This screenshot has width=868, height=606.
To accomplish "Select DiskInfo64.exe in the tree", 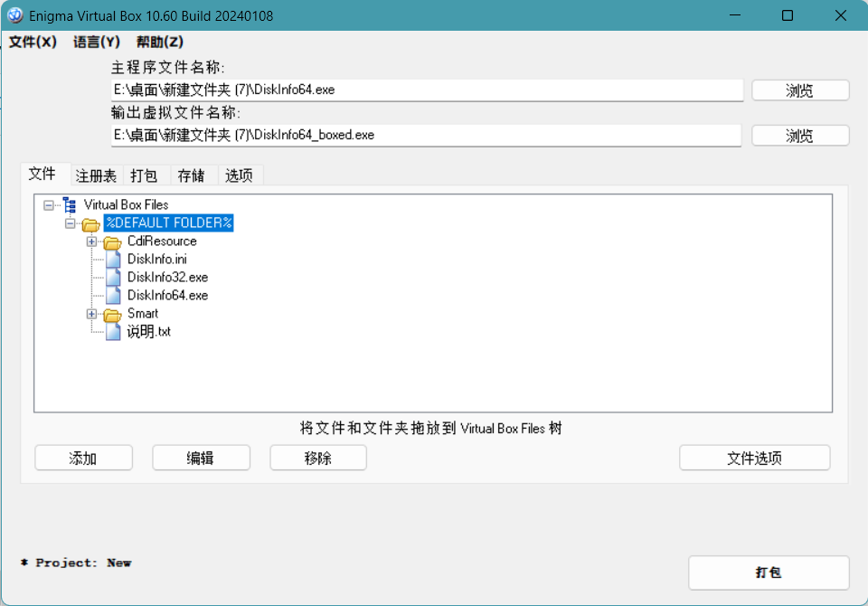I will [x=168, y=295].
